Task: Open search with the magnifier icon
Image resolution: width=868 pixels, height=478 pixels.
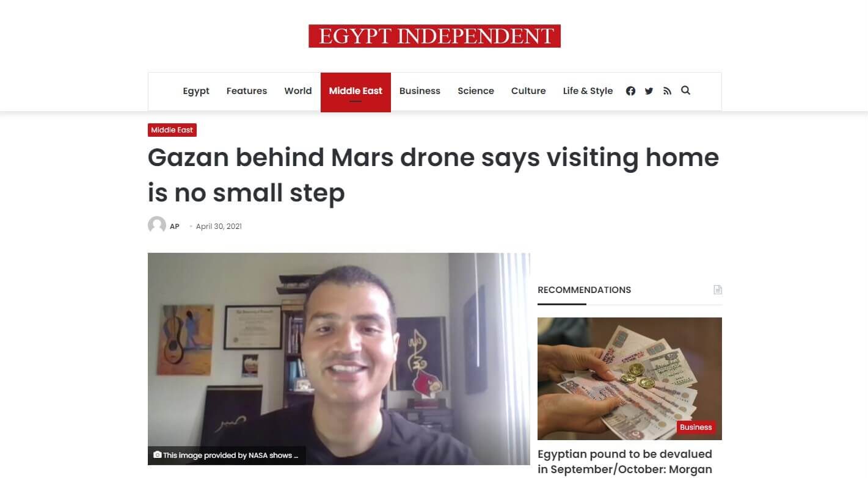Action: click(x=685, y=90)
